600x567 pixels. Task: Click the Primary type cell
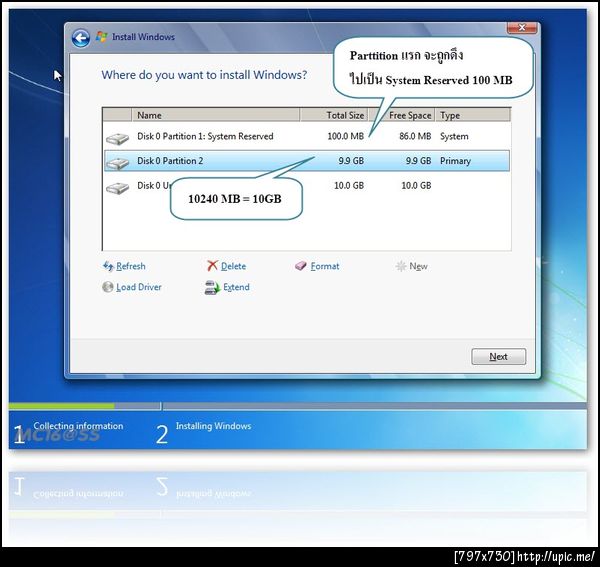(x=455, y=161)
